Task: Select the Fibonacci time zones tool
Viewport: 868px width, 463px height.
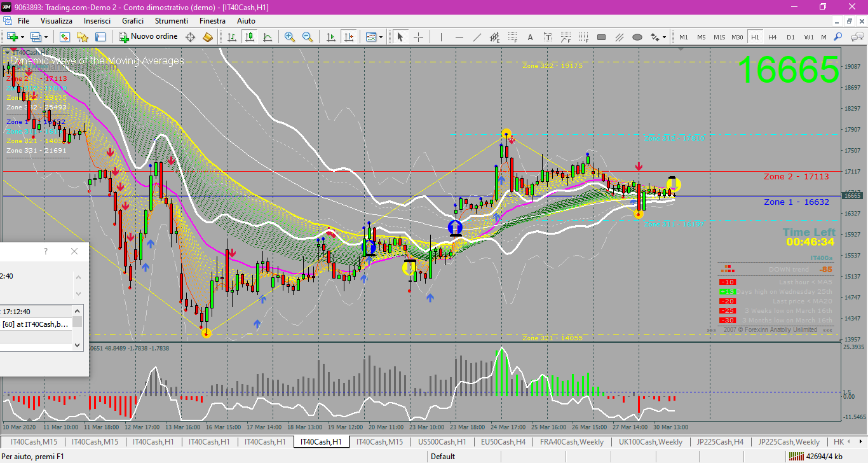Action: pos(584,37)
